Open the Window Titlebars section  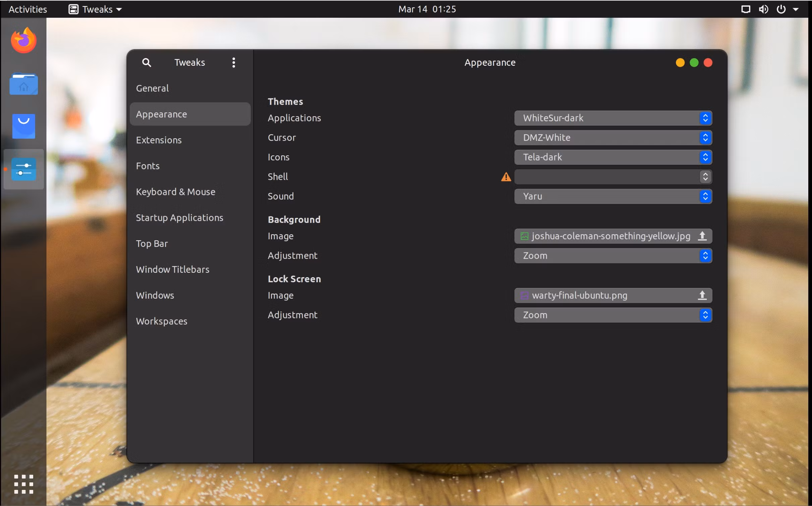tap(190, 269)
